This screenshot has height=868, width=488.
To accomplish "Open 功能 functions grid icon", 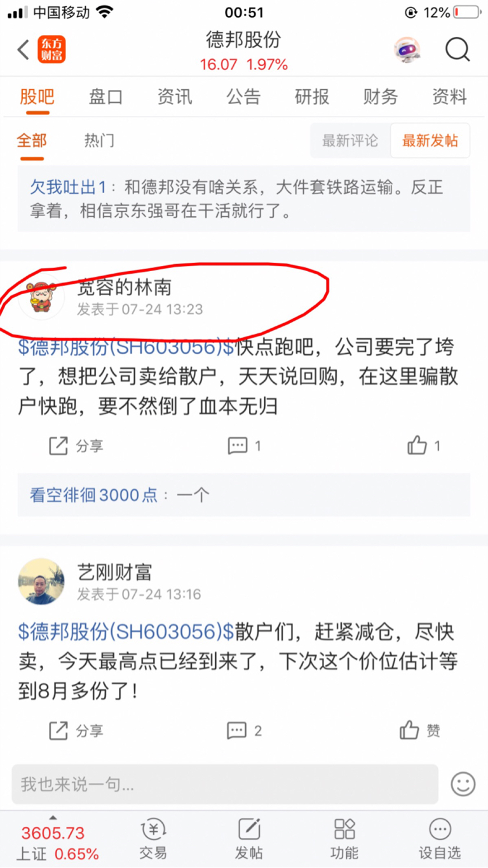I will click(344, 839).
